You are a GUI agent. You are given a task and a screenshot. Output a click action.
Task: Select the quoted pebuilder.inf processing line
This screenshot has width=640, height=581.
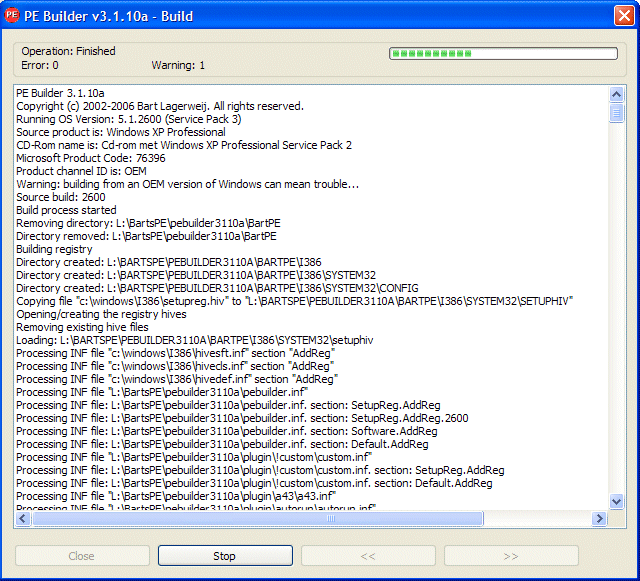click(x=162, y=392)
